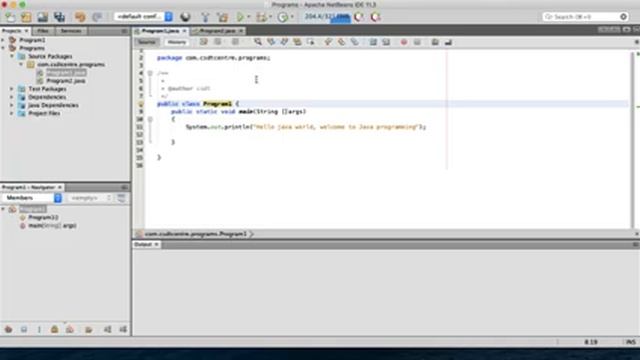
Task: Click the Clean and Build Project icon
Action: [x=222, y=17]
